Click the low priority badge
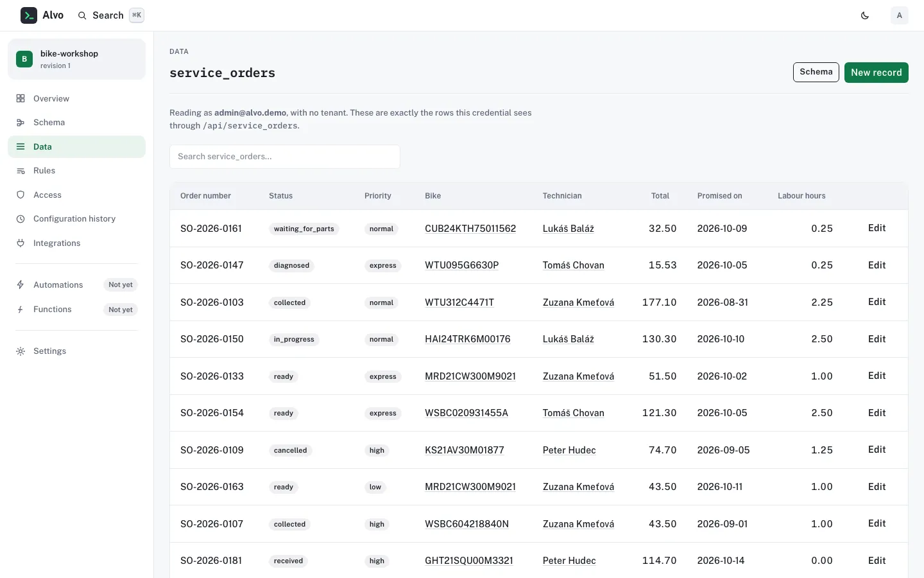The width and height of the screenshot is (924, 578). pyautogui.click(x=375, y=487)
